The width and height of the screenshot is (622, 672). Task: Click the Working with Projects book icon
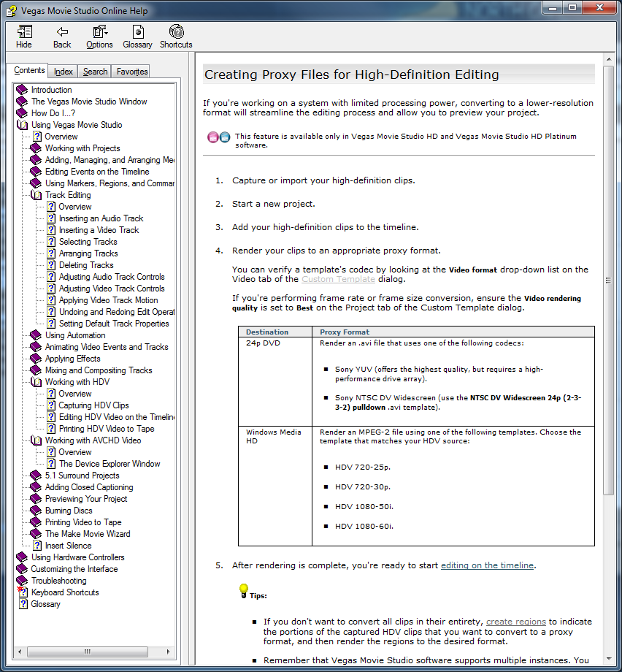click(36, 148)
